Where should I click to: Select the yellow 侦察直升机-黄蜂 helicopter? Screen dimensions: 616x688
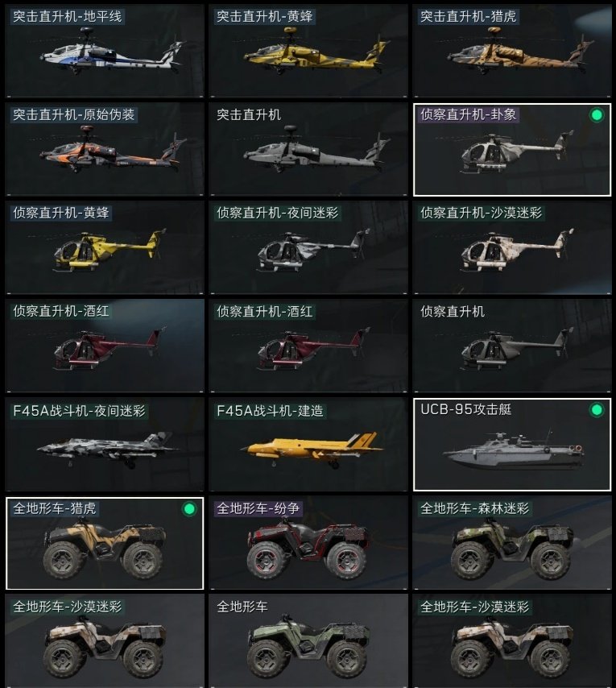(x=105, y=248)
